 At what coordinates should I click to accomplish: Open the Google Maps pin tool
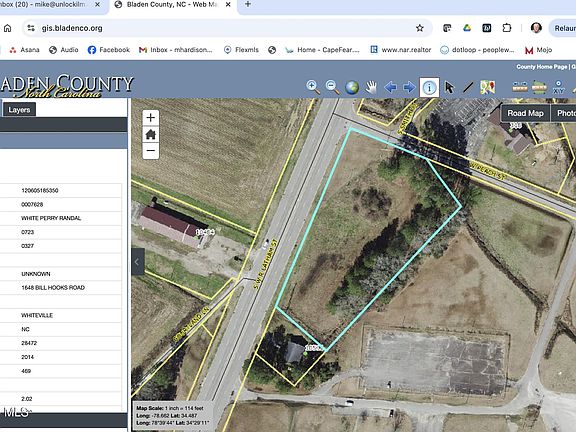tap(487, 87)
